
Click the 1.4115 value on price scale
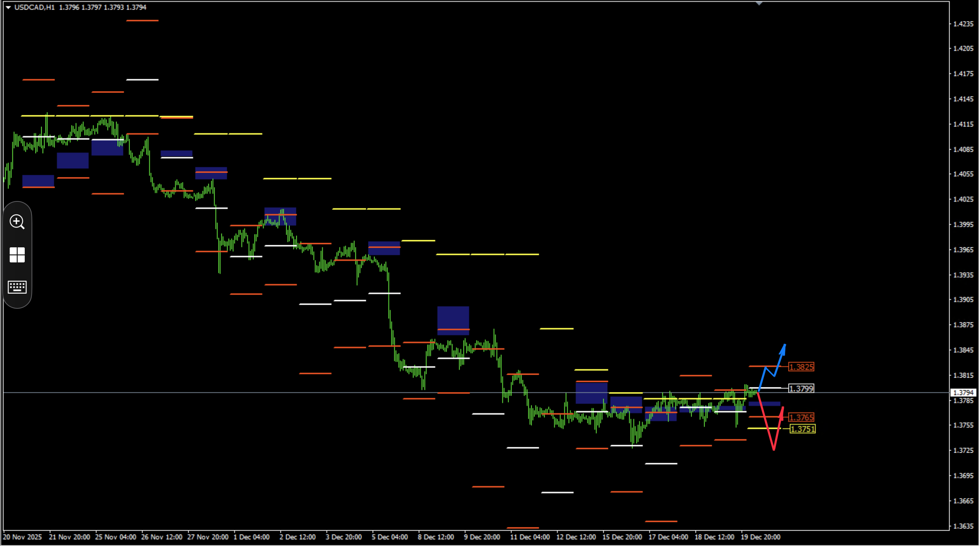pos(963,124)
